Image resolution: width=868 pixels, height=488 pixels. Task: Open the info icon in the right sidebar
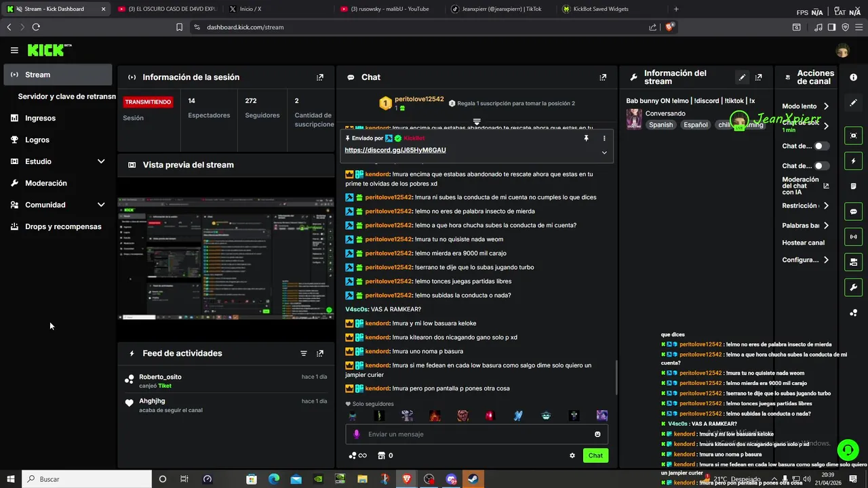pos(853,77)
